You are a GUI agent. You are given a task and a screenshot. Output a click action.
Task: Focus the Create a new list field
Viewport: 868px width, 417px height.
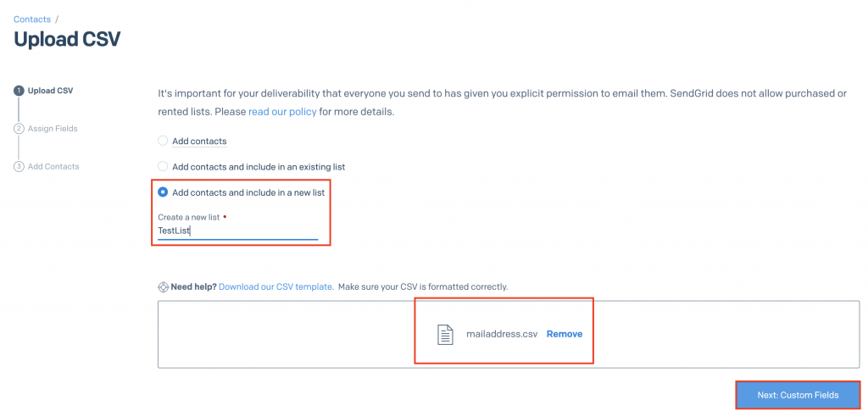point(237,231)
